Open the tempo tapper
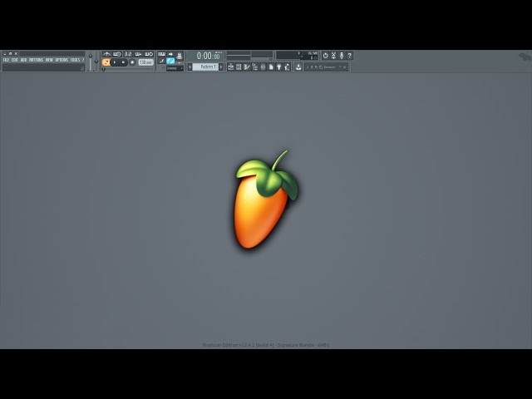The image size is (532, 399). pyautogui.click(x=288, y=66)
